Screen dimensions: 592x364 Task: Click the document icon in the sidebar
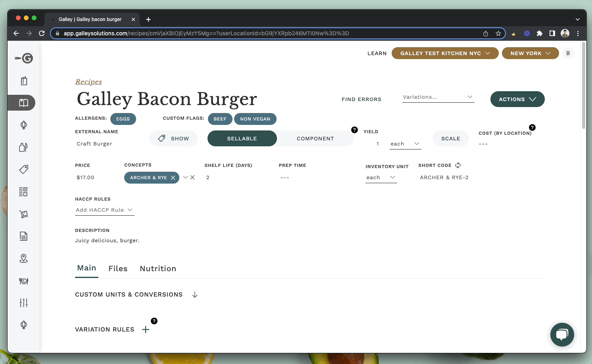[x=23, y=236]
